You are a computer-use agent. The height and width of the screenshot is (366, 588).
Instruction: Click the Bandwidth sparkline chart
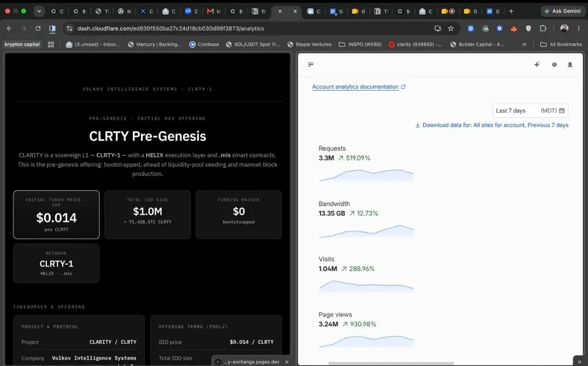(366, 231)
